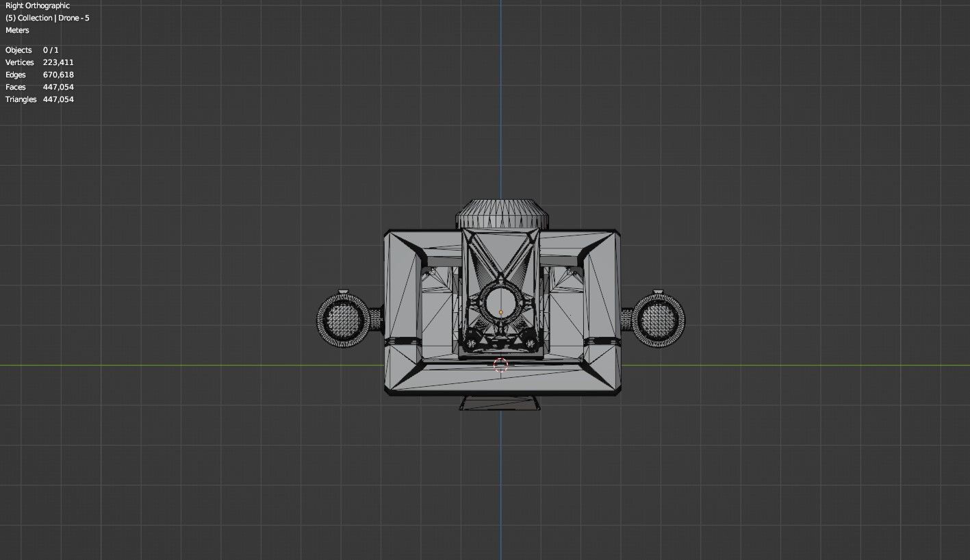Click the orange object origin dot
970x560 pixels.
pyautogui.click(x=500, y=312)
